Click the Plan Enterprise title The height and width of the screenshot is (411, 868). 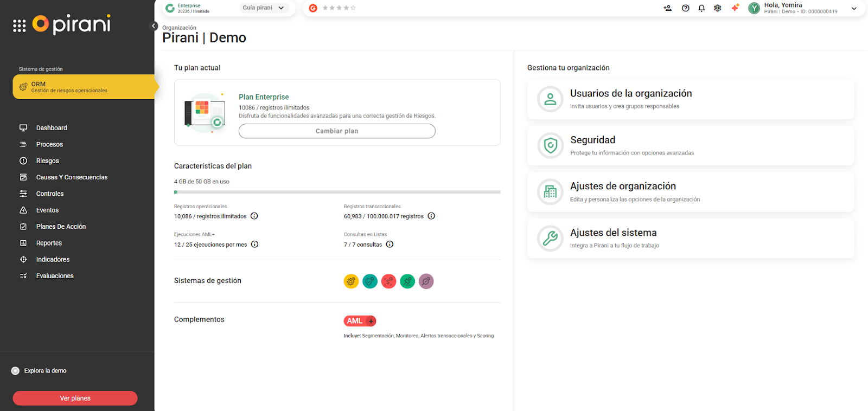pyautogui.click(x=264, y=97)
